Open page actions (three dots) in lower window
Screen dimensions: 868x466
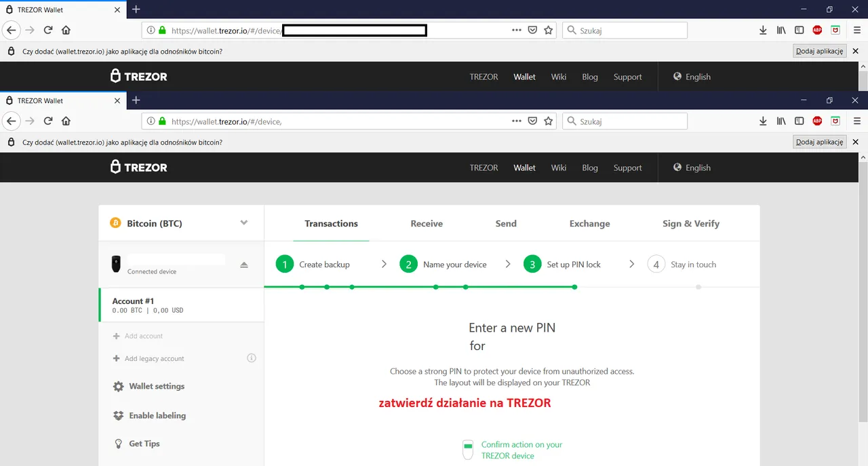[517, 121]
